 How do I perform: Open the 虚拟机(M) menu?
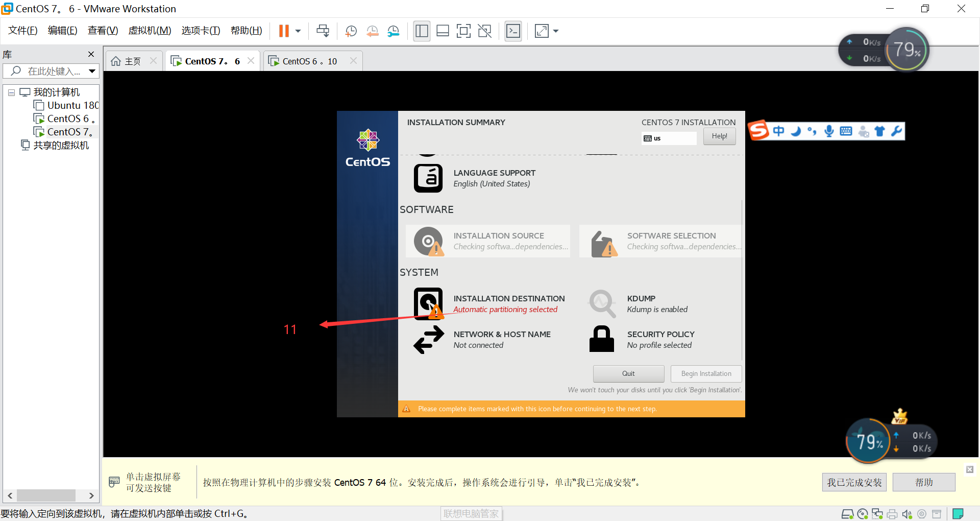(150, 31)
